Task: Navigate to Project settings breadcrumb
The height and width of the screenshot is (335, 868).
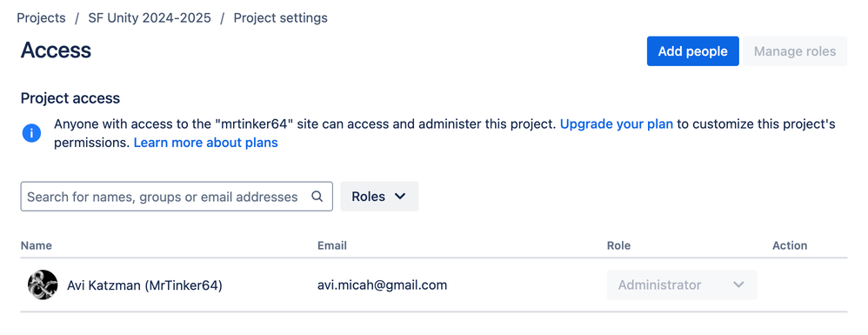Action: click(281, 17)
